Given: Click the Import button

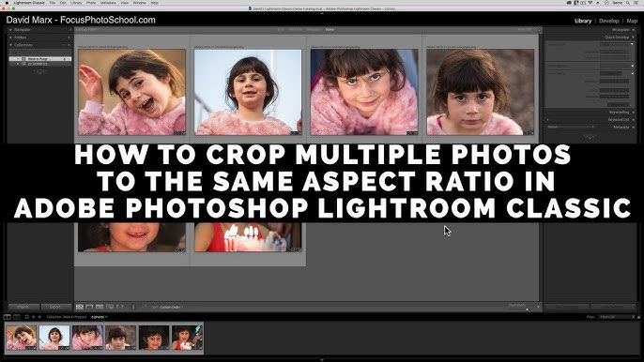Looking at the screenshot, I should point(23,307).
